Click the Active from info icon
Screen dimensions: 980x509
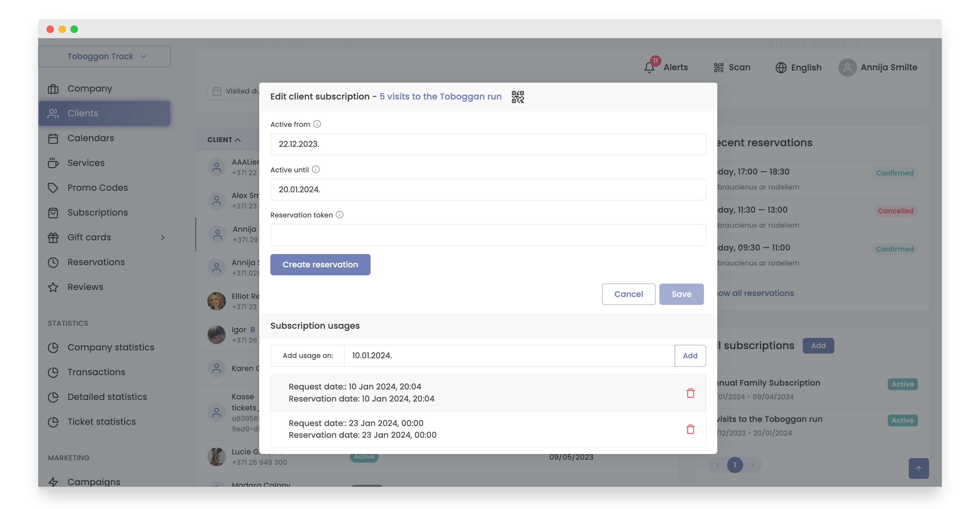[x=317, y=124]
